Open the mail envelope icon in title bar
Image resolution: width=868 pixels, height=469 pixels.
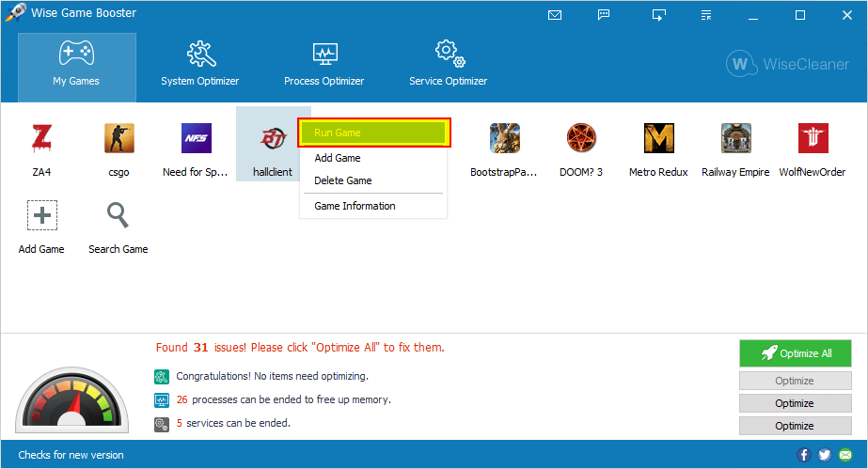555,15
